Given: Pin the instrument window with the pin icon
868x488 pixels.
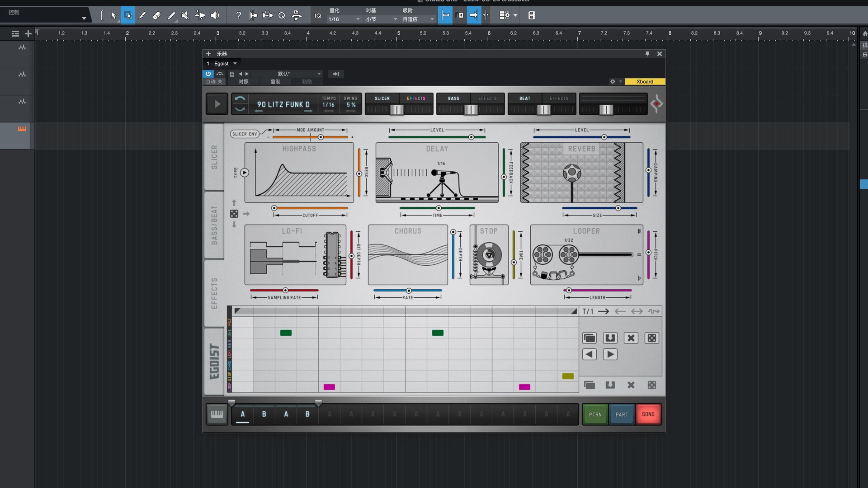Looking at the screenshot, I should tap(647, 54).
